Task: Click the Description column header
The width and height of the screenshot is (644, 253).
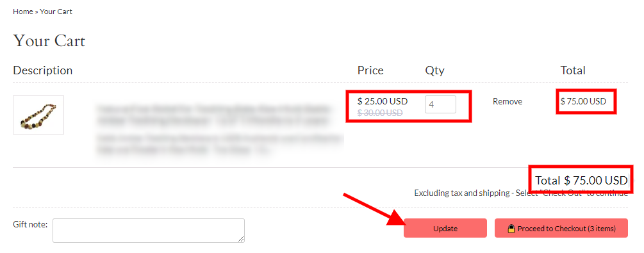Action: [43, 70]
